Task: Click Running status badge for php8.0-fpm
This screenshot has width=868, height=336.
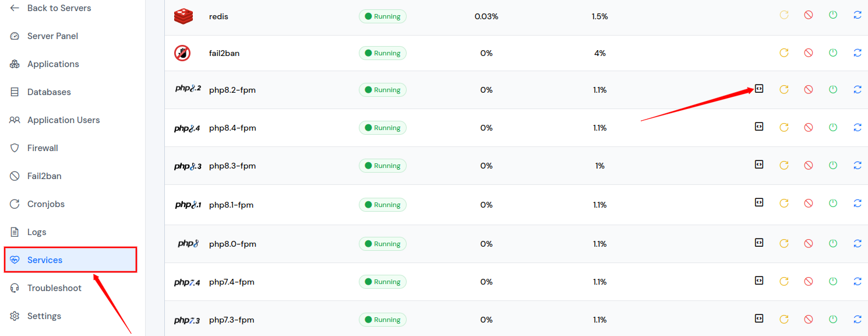Action: tap(383, 244)
